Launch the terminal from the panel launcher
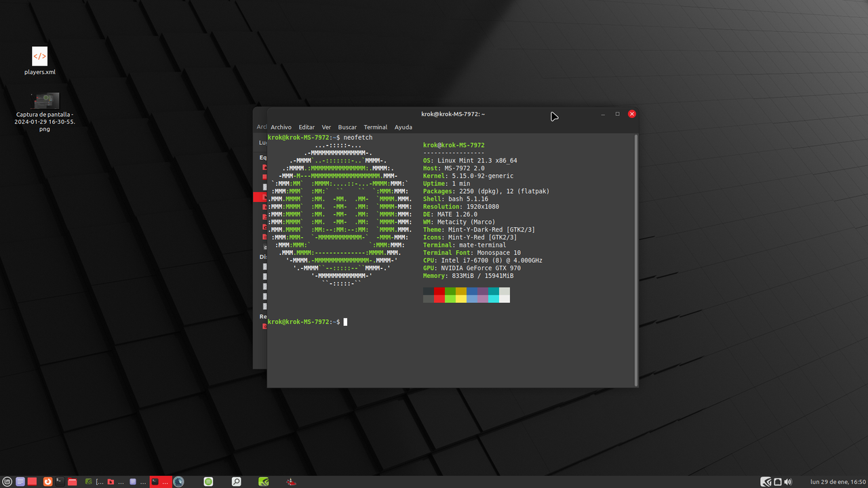Image resolution: width=868 pixels, height=488 pixels. tap(60, 482)
